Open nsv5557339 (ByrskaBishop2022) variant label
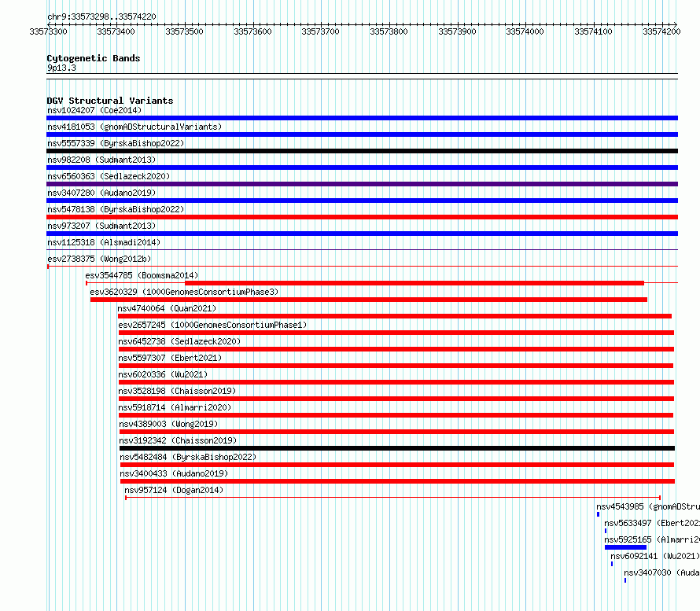The height and width of the screenshot is (611, 700). click(116, 143)
